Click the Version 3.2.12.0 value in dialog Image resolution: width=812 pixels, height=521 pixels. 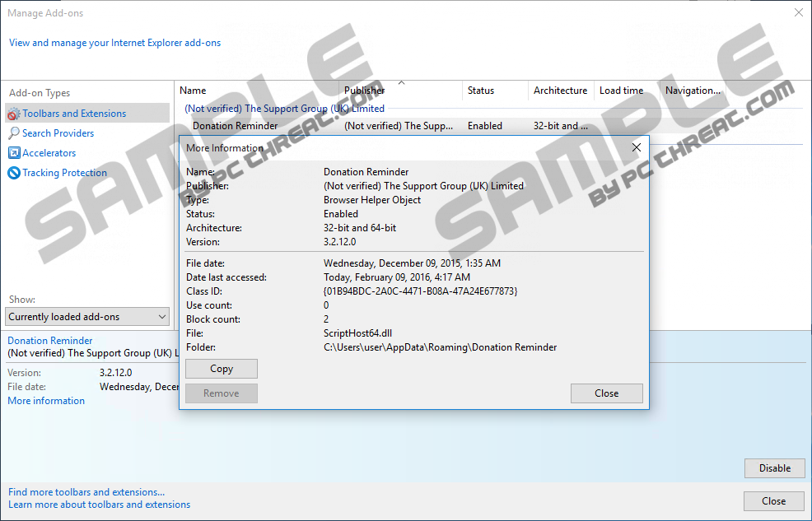click(x=340, y=242)
